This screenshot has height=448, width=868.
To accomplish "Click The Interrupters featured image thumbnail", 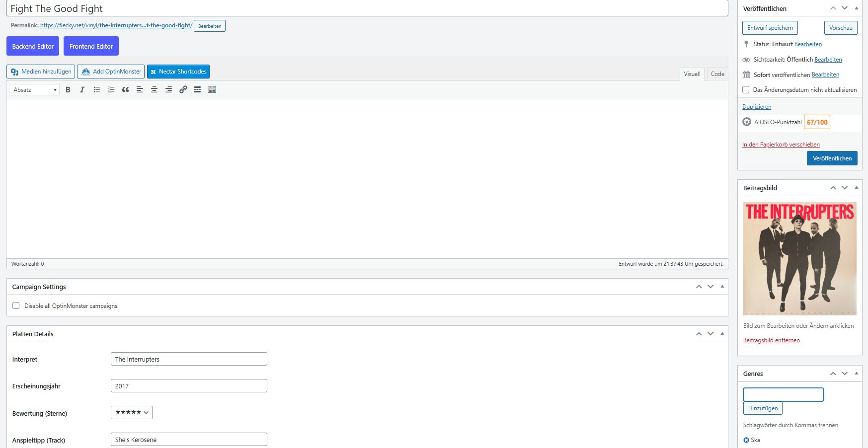I will tap(799, 258).
